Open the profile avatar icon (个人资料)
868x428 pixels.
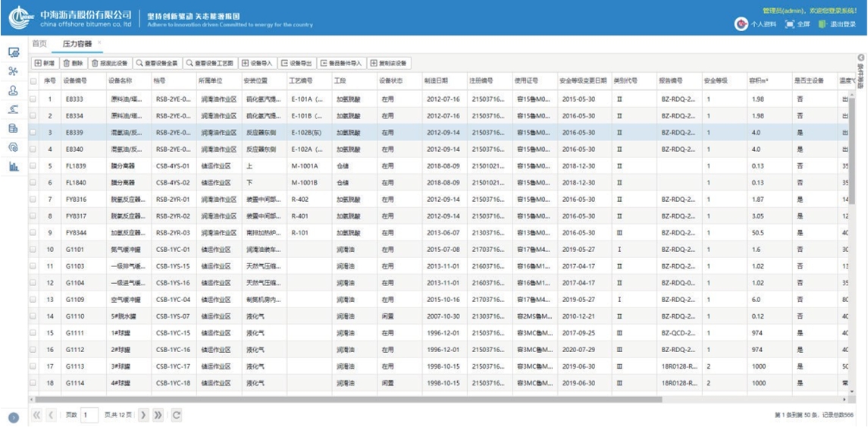coord(742,24)
